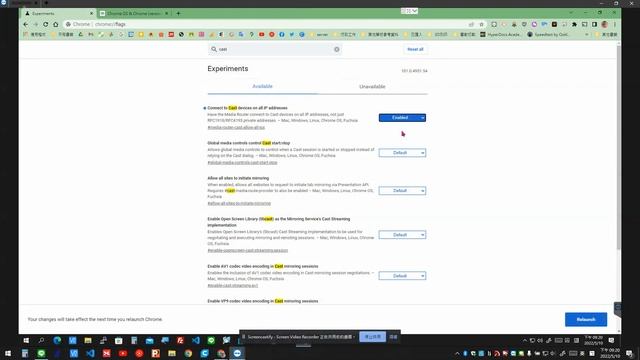
Task: Open LINE app in inner taskbar
Action: click(x=211, y=340)
